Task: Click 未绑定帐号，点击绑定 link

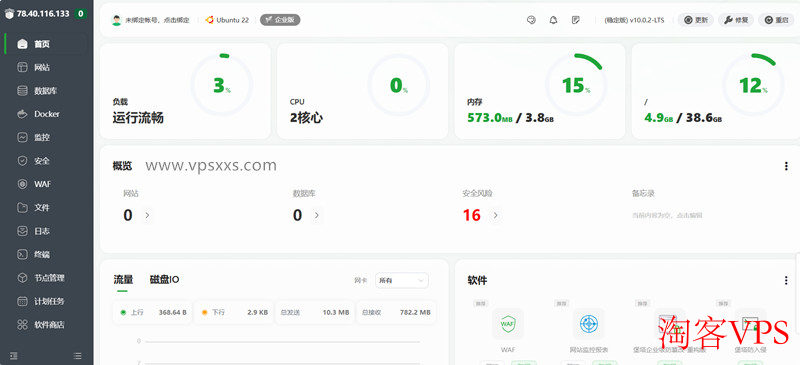Action: 158,20
